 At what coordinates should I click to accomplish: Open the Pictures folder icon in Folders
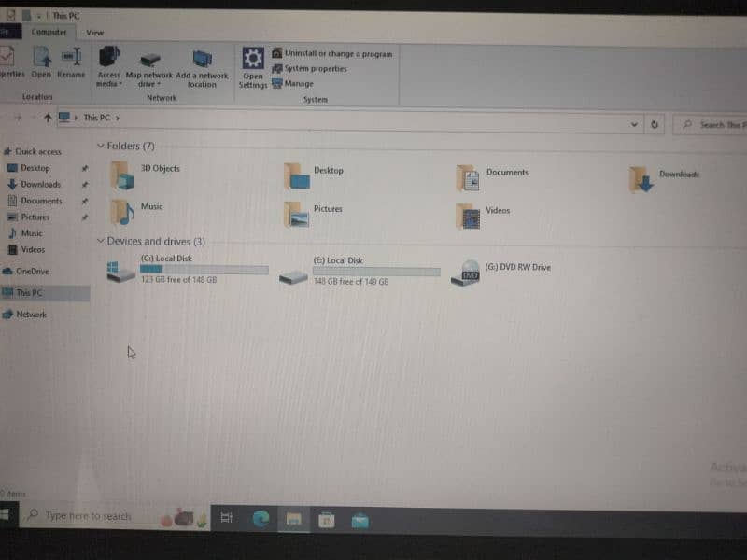(296, 215)
